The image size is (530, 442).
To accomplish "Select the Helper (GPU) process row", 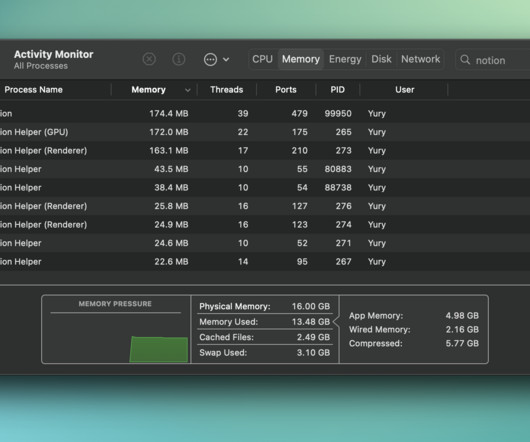I will coord(265,132).
